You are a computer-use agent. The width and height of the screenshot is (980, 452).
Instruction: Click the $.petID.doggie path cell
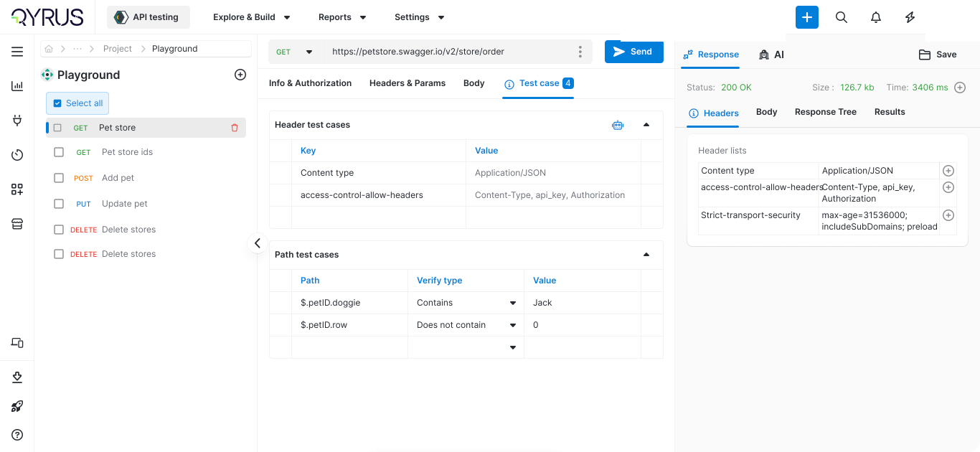[x=349, y=303]
